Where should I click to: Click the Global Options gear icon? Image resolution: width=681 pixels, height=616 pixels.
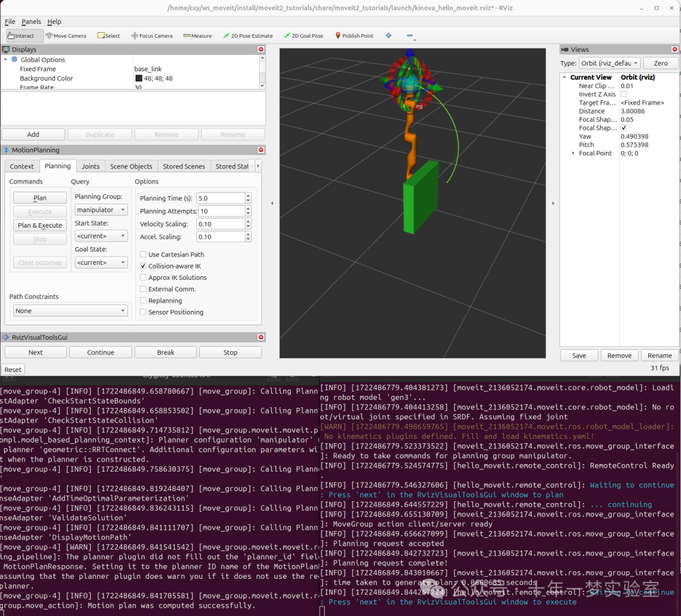pyautogui.click(x=15, y=59)
